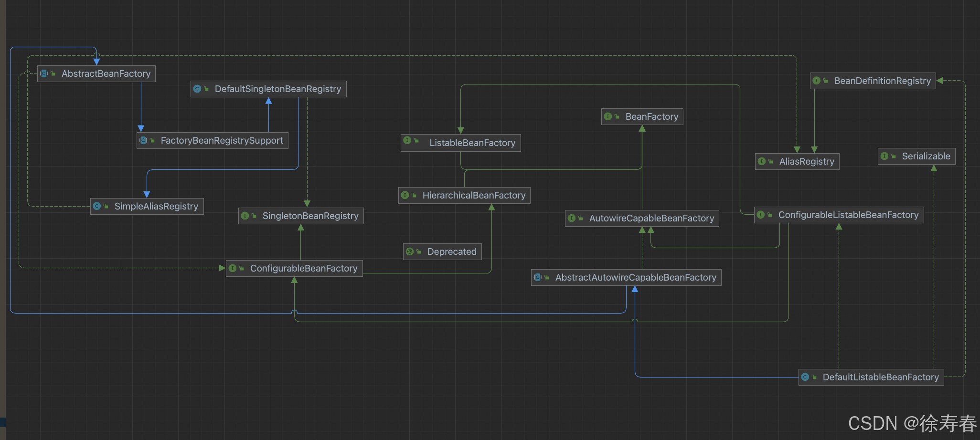Image resolution: width=980 pixels, height=440 pixels.
Task: Select the SimpleAliasRegistry node label
Action: click(x=156, y=206)
